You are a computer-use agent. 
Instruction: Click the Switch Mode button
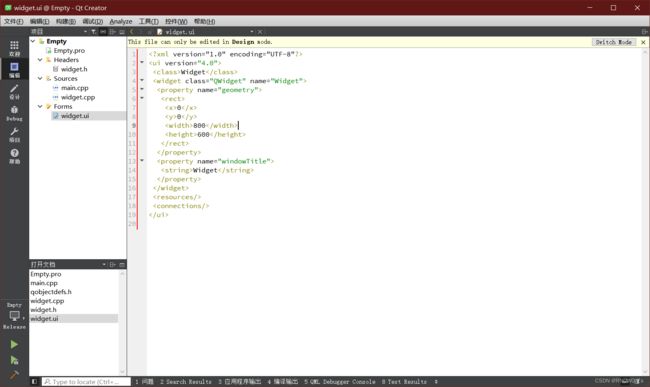tap(614, 42)
